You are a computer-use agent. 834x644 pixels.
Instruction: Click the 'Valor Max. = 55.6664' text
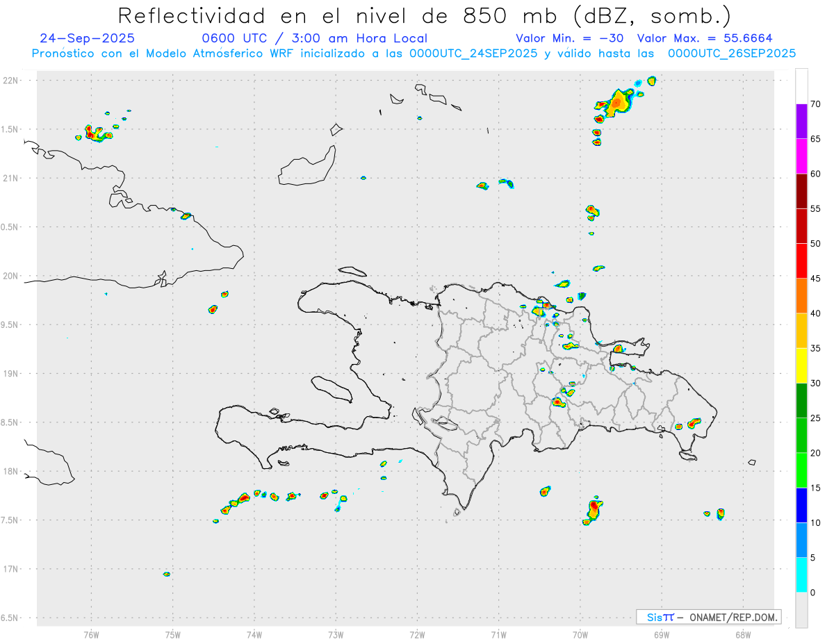point(705,38)
